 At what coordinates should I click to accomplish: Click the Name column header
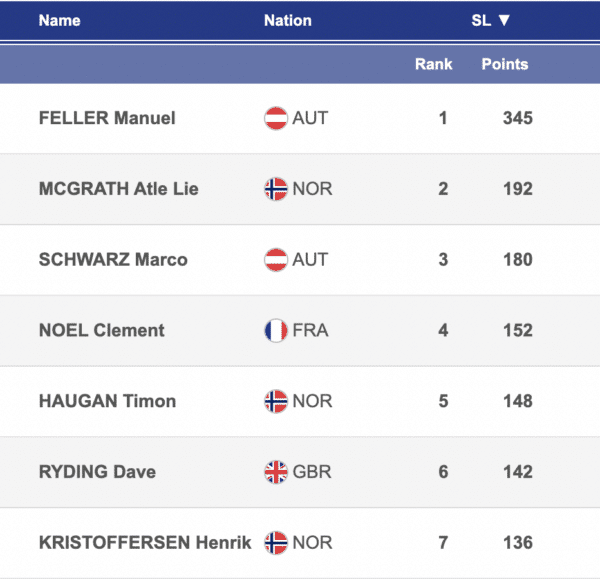tap(59, 20)
